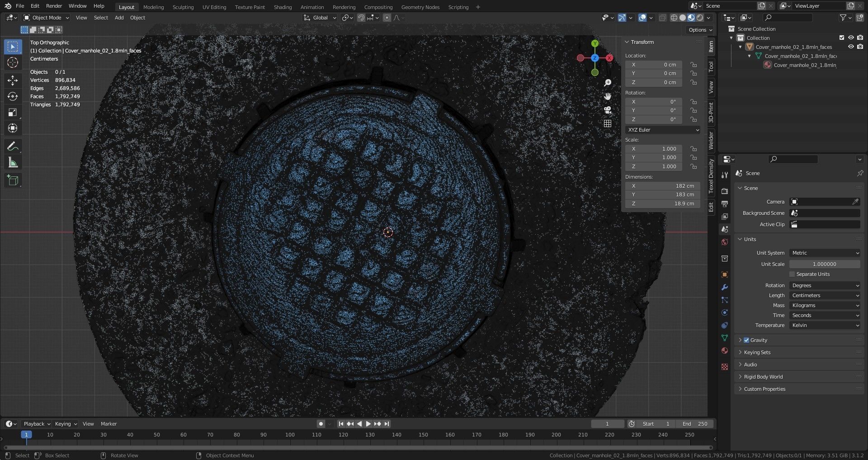Open the Length Centimeters dropdown
Viewport: 868px width, 460px height.
[x=825, y=295]
